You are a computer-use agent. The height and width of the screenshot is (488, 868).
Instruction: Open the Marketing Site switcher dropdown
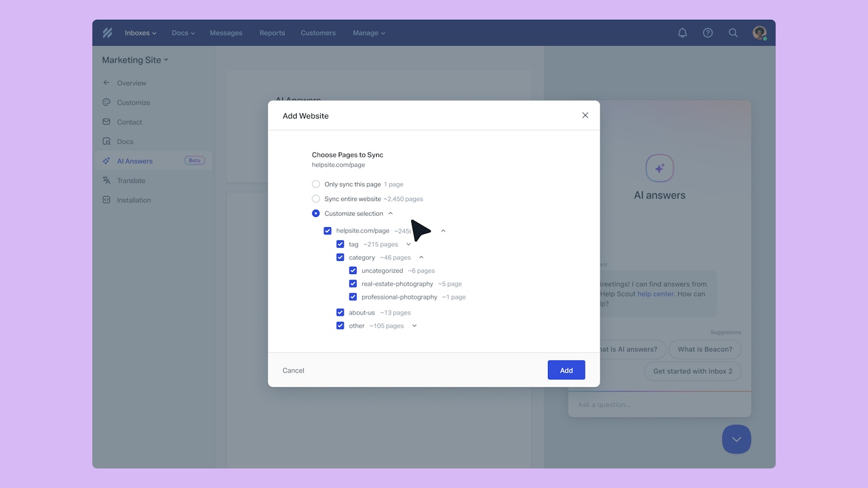coord(135,60)
